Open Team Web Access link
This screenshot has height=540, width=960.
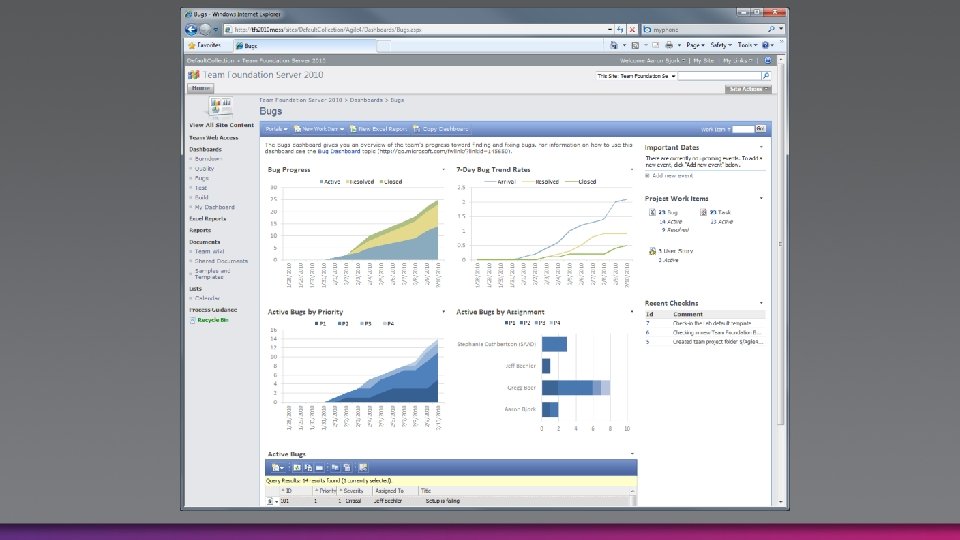pos(213,138)
